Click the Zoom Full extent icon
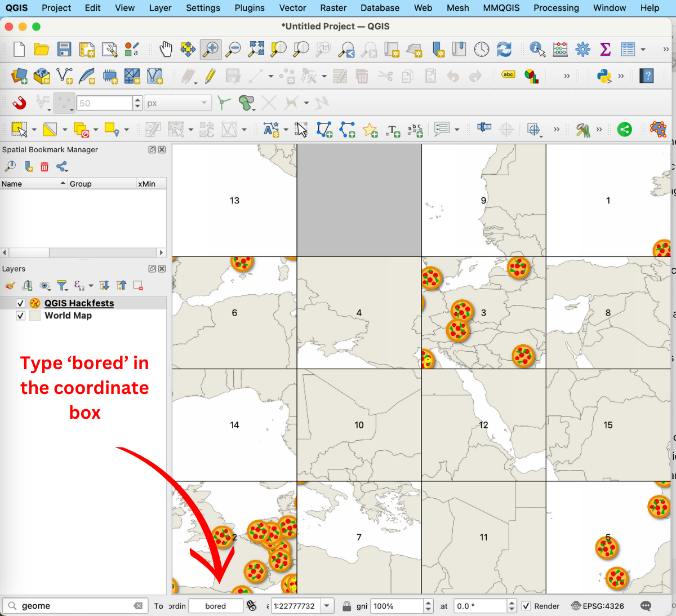This screenshot has height=616, width=676. click(256, 49)
